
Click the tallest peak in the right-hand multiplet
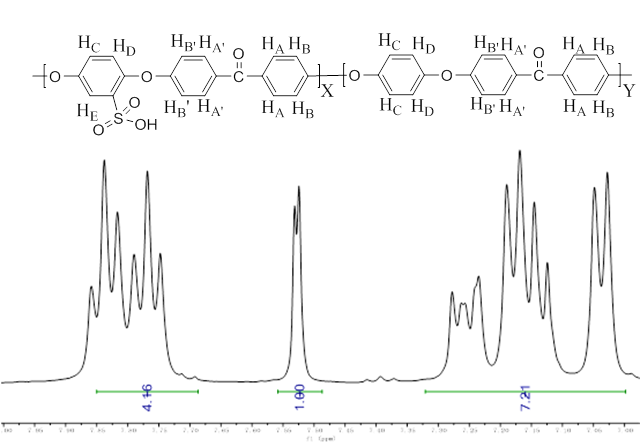coord(520,153)
